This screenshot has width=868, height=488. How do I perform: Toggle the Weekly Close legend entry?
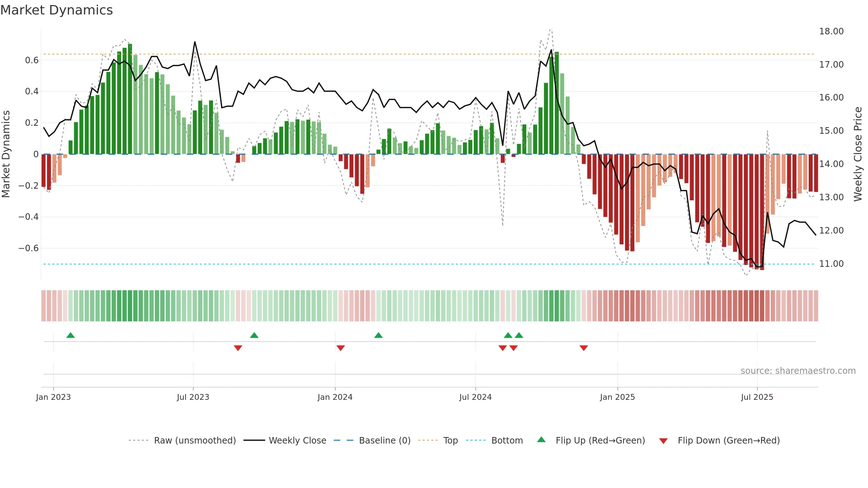point(285,440)
